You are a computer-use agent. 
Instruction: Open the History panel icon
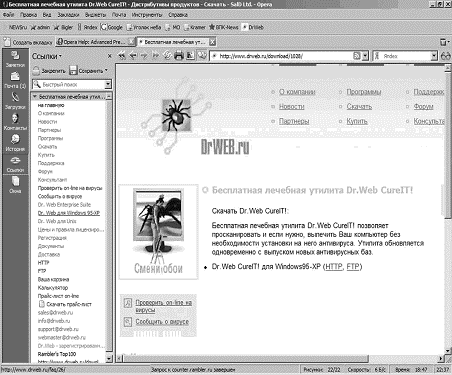pos(15,143)
